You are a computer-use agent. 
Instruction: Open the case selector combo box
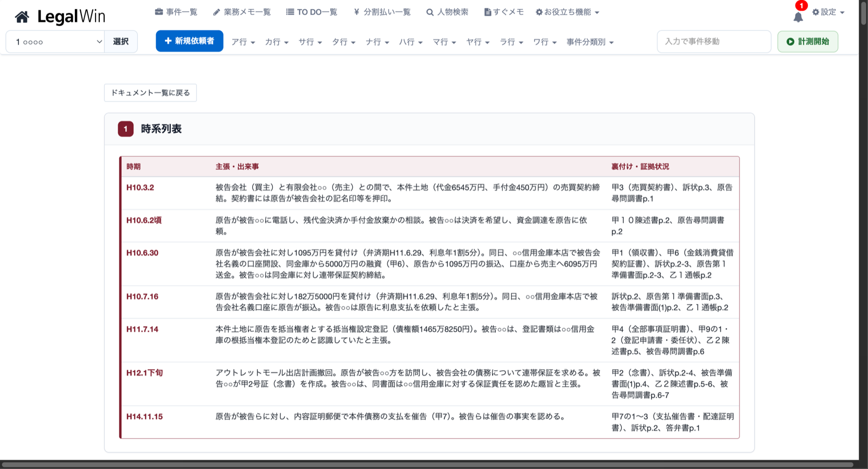click(55, 42)
